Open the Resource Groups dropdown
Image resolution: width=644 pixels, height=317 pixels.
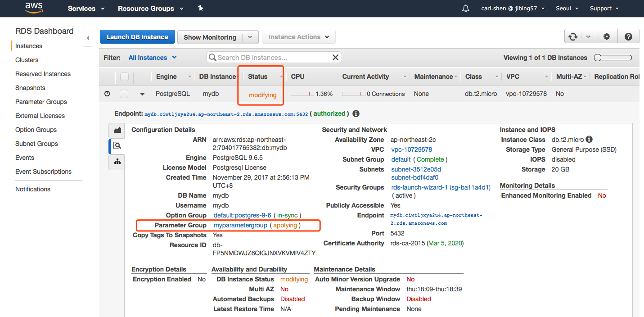click(151, 9)
